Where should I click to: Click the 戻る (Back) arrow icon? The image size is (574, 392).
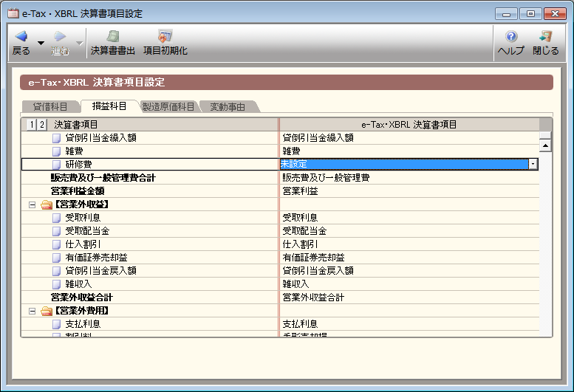coord(21,36)
